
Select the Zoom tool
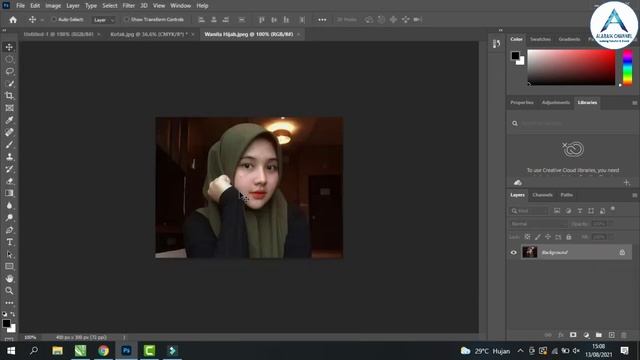(9, 291)
